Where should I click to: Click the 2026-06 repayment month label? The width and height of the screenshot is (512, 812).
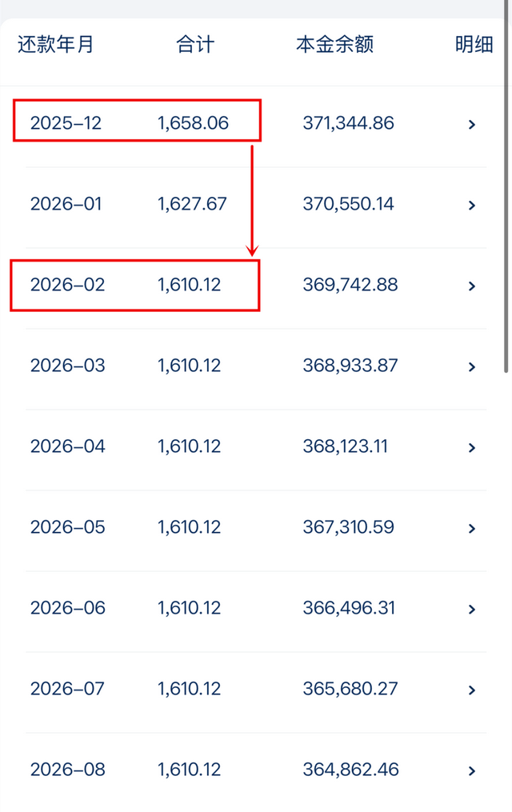[x=67, y=608]
